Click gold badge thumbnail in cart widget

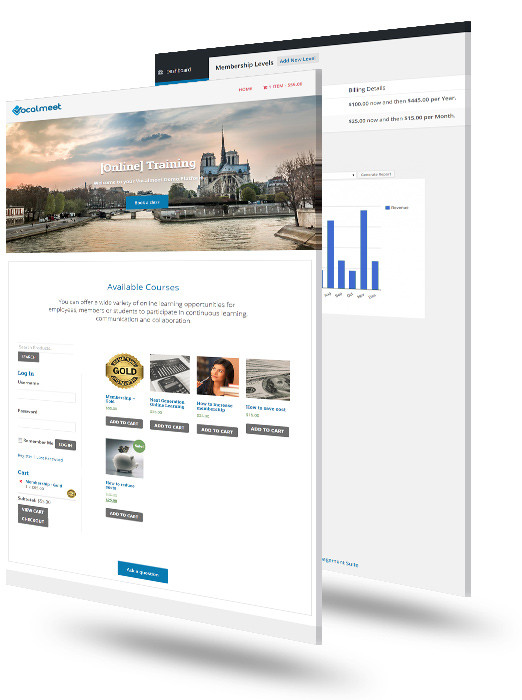pos(71,493)
